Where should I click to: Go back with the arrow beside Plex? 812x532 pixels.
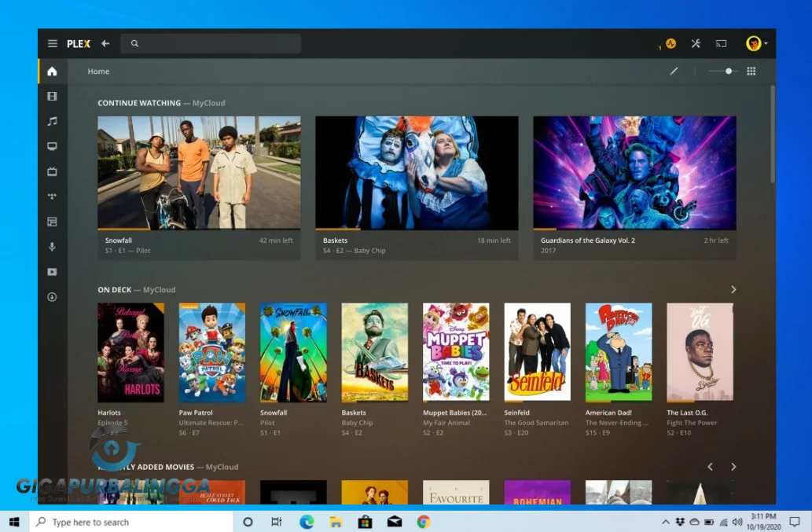(x=105, y=43)
